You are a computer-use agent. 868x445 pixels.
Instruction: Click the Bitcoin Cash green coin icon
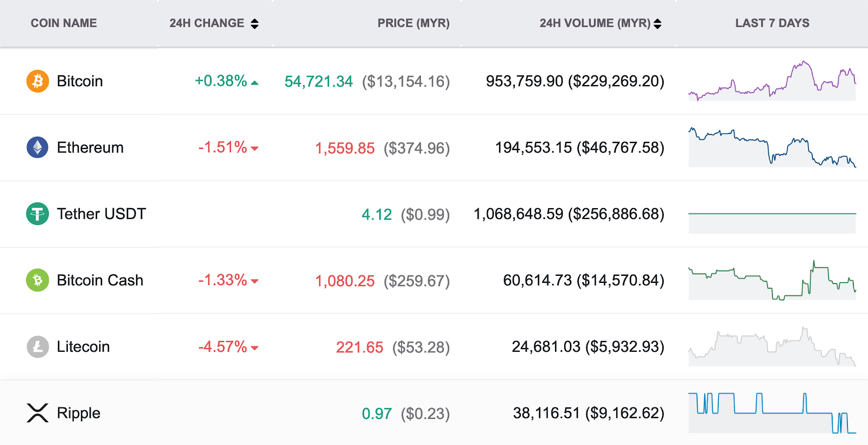coord(37,280)
